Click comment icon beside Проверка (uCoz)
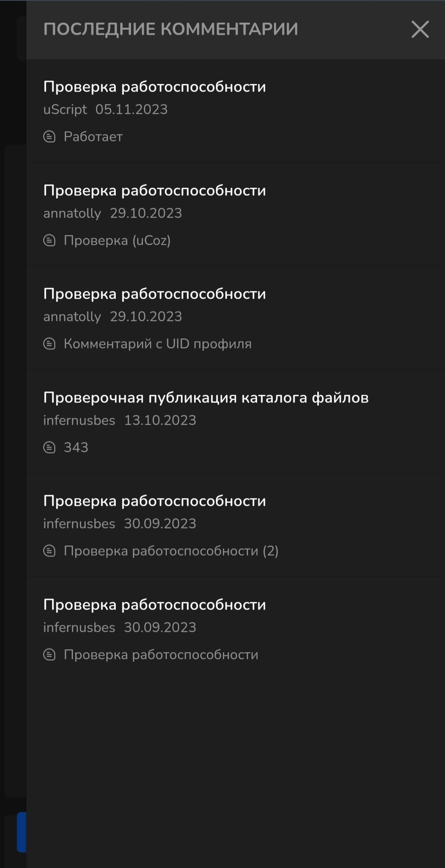Image resolution: width=445 pixels, height=868 pixels. click(49, 240)
